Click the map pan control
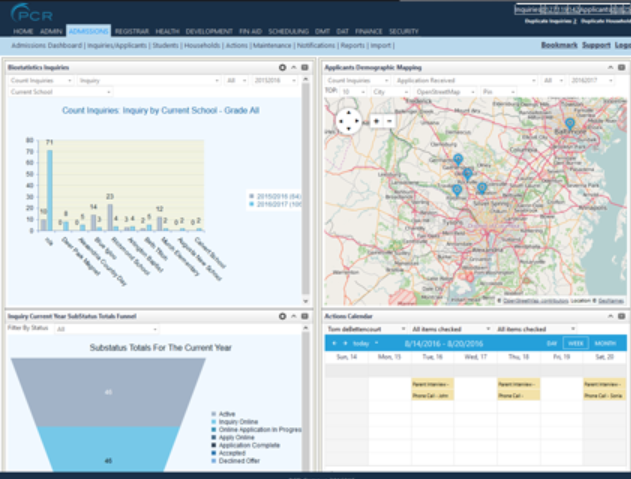Image resolution: width=631 pixels, height=479 pixels. (x=348, y=121)
